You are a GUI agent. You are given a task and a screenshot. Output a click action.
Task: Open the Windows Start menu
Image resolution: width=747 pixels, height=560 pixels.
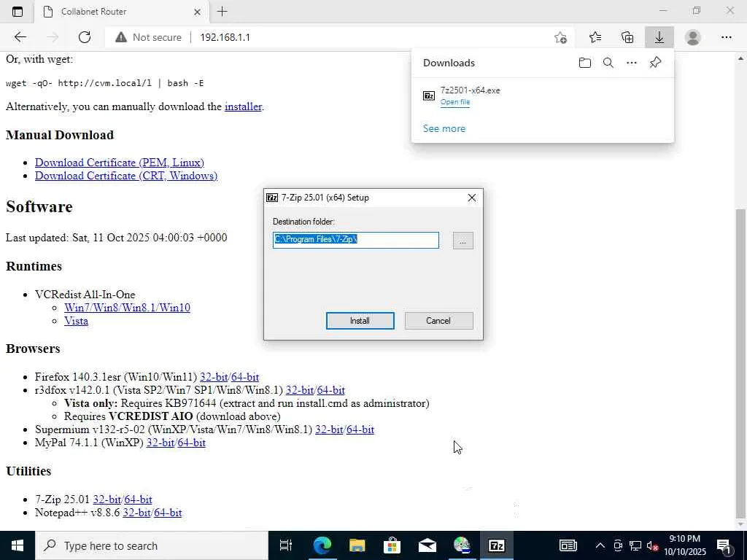tap(18, 545)
